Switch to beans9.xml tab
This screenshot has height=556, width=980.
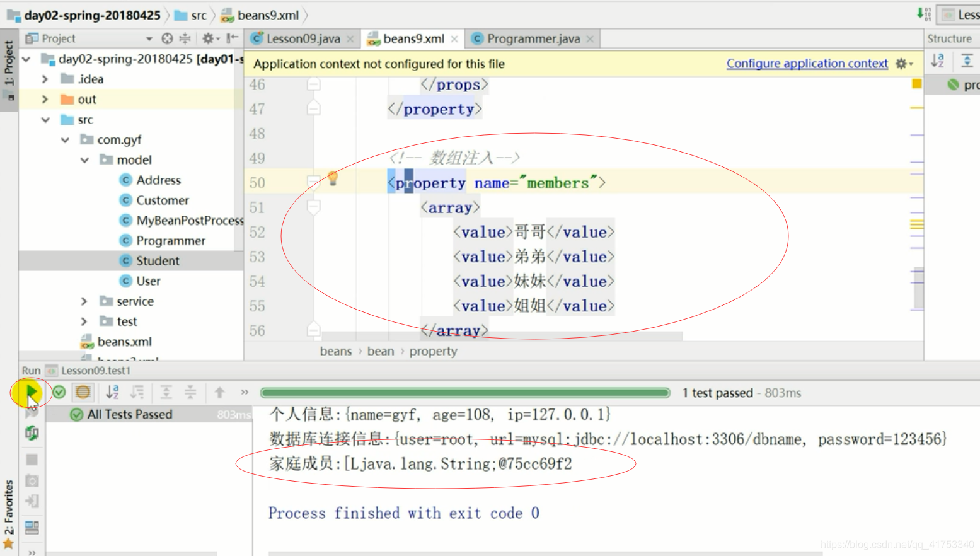413,38
